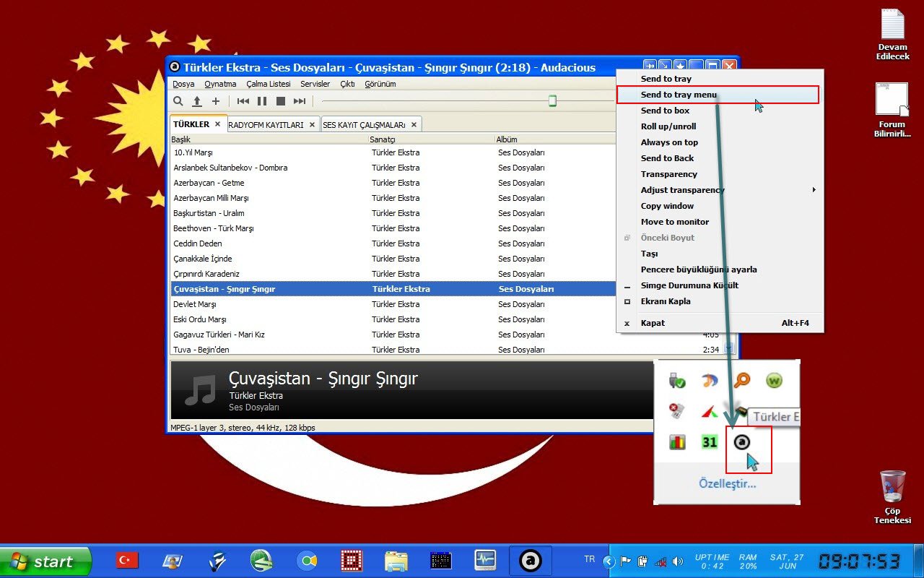The height and width of the screenshot is (578, 924).
Task: Sort playlist by the Başlık column header
Action: [x=269, y=139]
